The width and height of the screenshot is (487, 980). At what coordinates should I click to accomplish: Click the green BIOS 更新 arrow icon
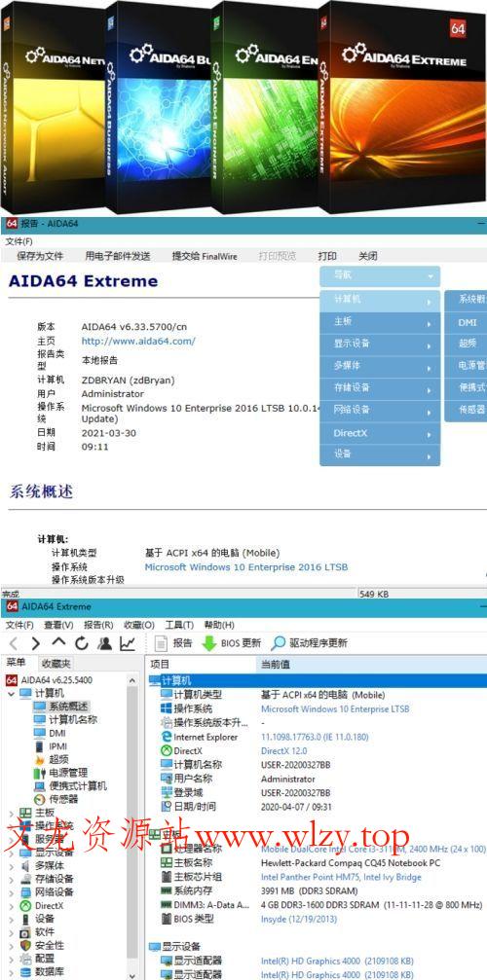tap(208, 643)
